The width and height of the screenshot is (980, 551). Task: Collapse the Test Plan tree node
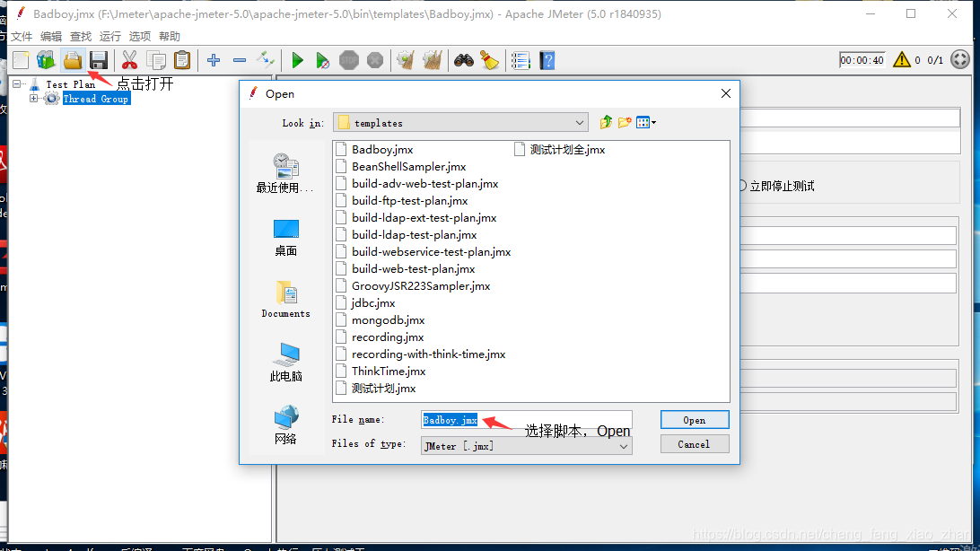[17, 83]
